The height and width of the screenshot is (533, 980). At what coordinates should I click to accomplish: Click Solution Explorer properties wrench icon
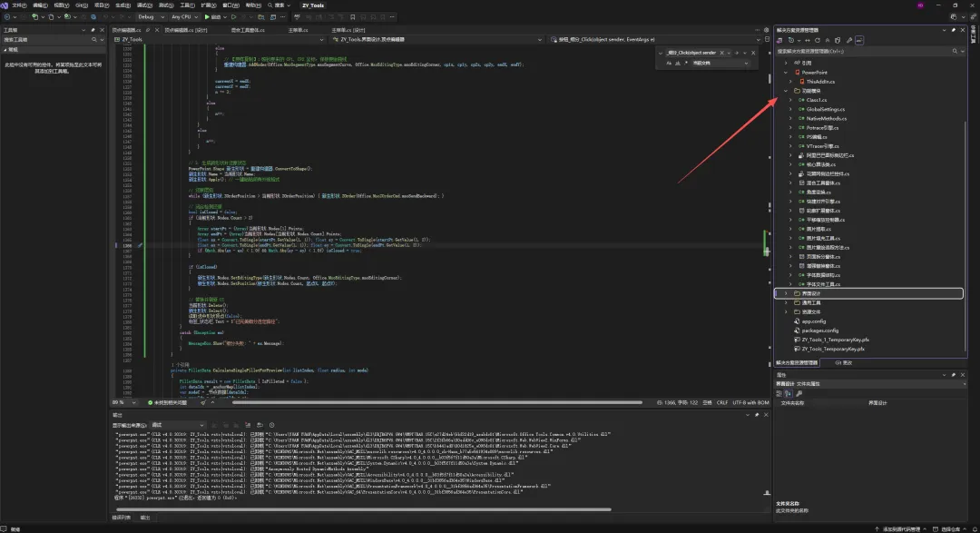(x=849, y=40)
